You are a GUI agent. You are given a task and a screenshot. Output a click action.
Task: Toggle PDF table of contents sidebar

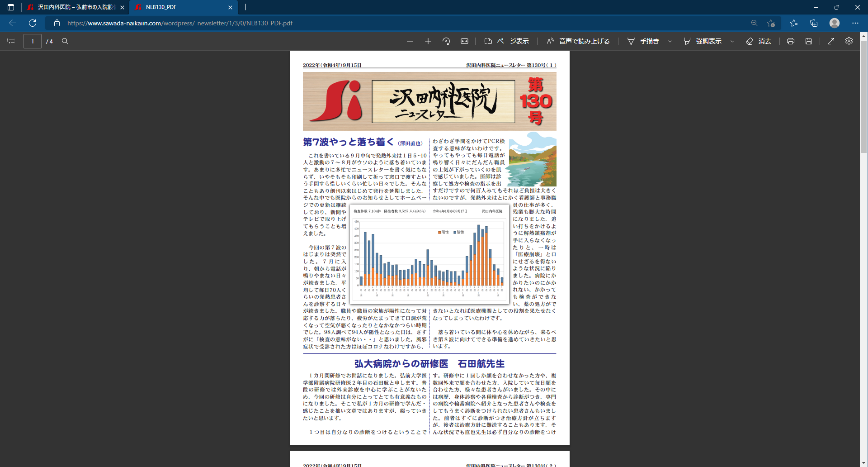click(x=11, y=41)
